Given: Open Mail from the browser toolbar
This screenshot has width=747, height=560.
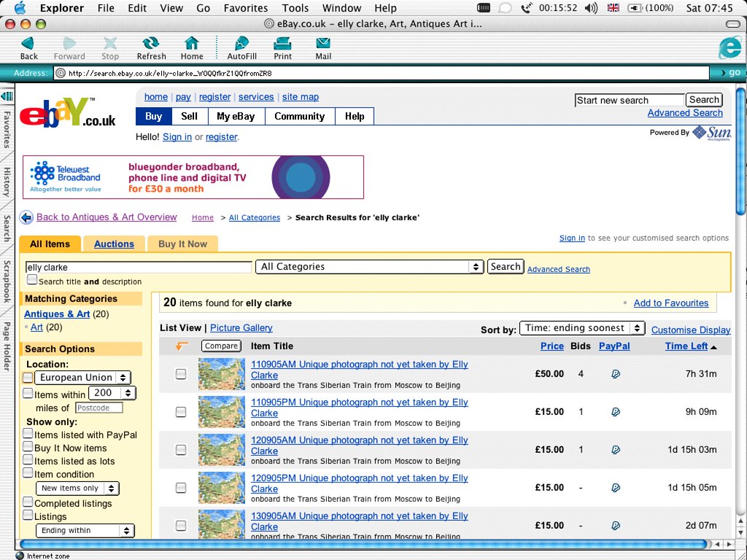Looking at the screenshot, I should pos(323,47).
